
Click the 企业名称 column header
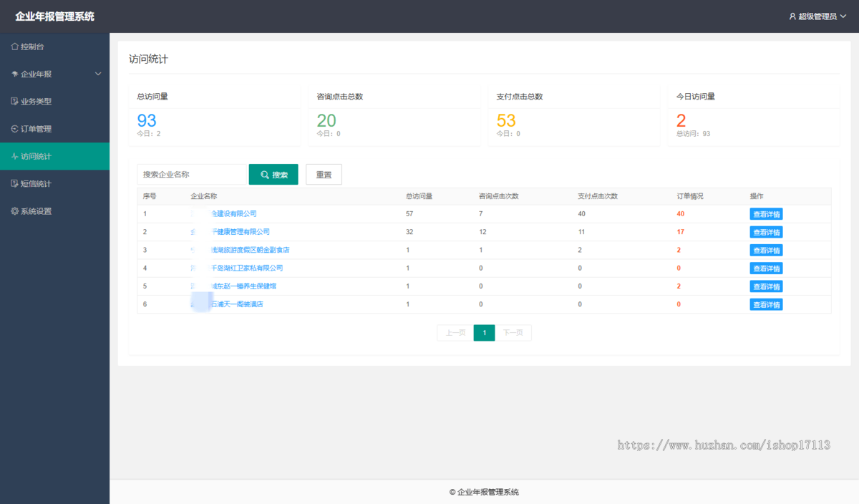coord(204,196)
